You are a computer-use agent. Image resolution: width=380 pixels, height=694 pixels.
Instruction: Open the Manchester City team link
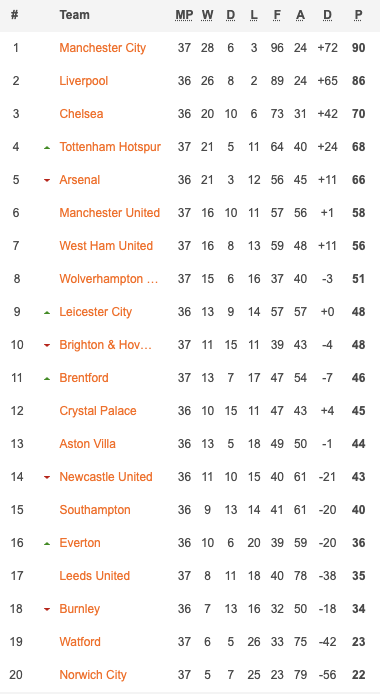103,48
